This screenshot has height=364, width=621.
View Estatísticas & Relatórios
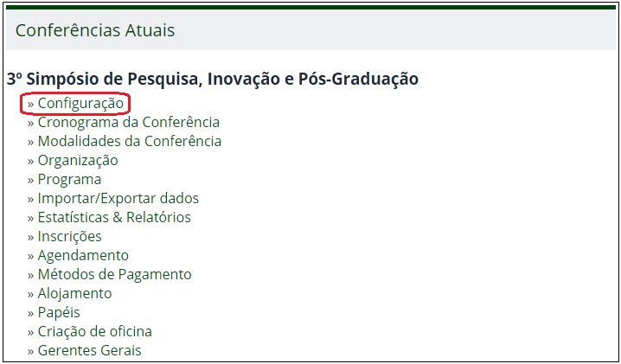[114, 218]
